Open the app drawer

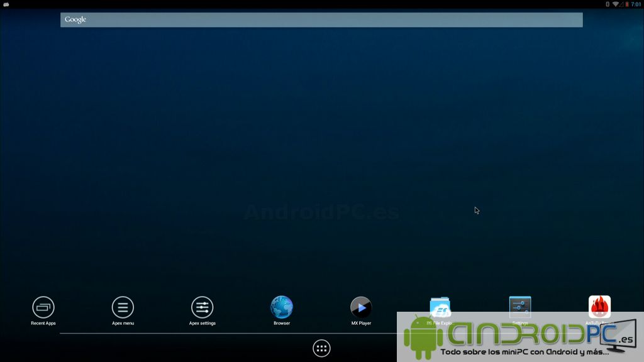click(x=321, y=348)
